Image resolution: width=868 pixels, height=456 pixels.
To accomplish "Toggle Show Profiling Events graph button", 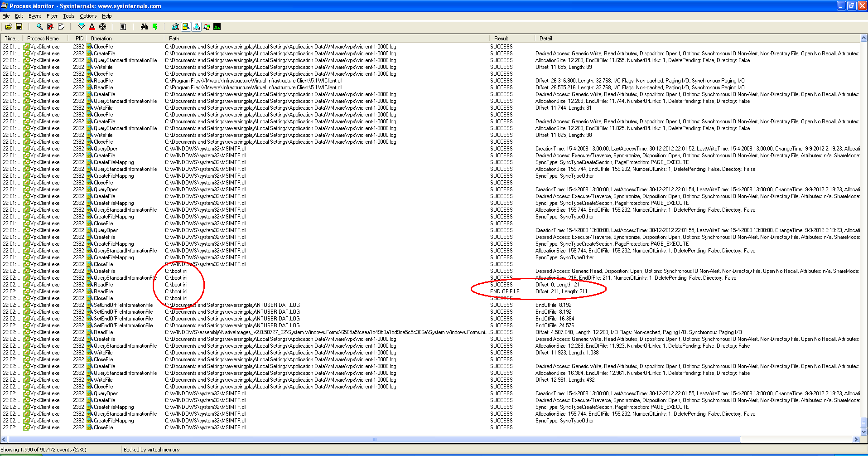I will [217, 27].
